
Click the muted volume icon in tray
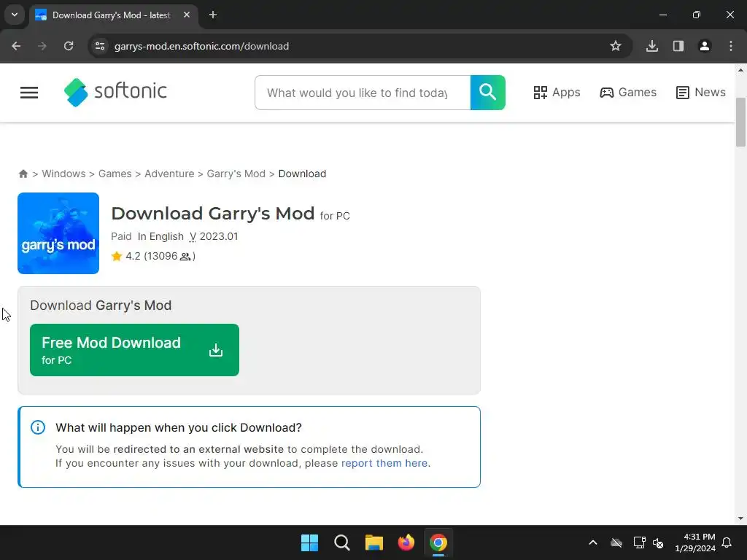point(659,542)
